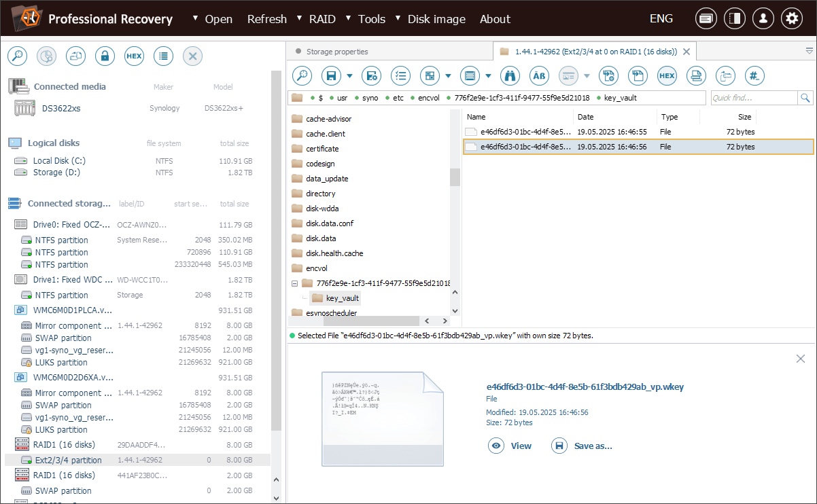Click the view layout grid icon
Image resolution: width=817 pixels, height=504 pixels.
click(430, 75)
